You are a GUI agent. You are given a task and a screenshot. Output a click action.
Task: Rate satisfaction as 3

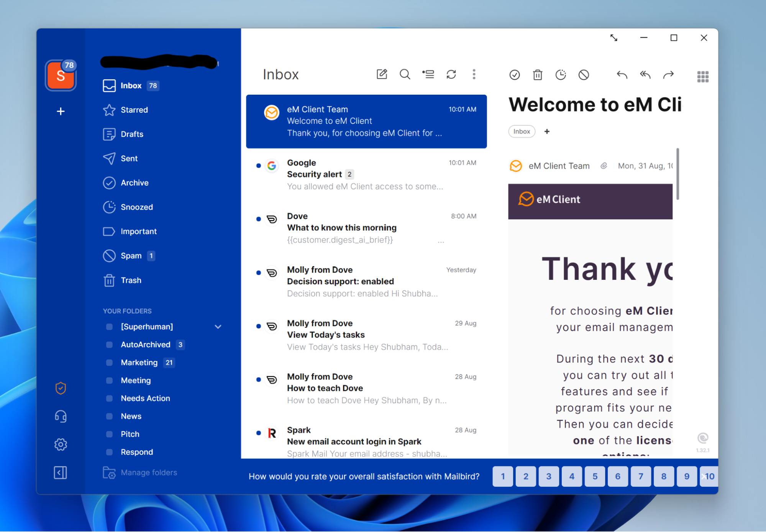coord(549,476)
